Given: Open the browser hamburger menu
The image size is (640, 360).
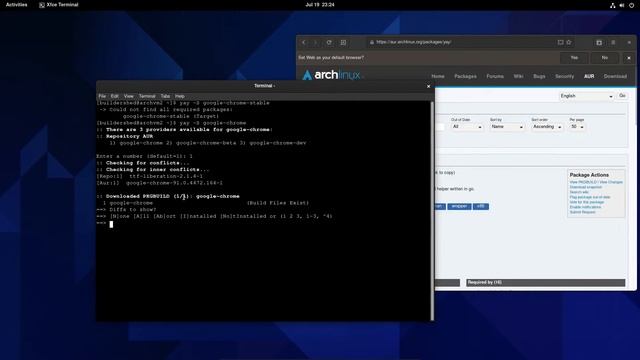Looking at the screenshot, I should pyautogui.click(x=613, y=42).
